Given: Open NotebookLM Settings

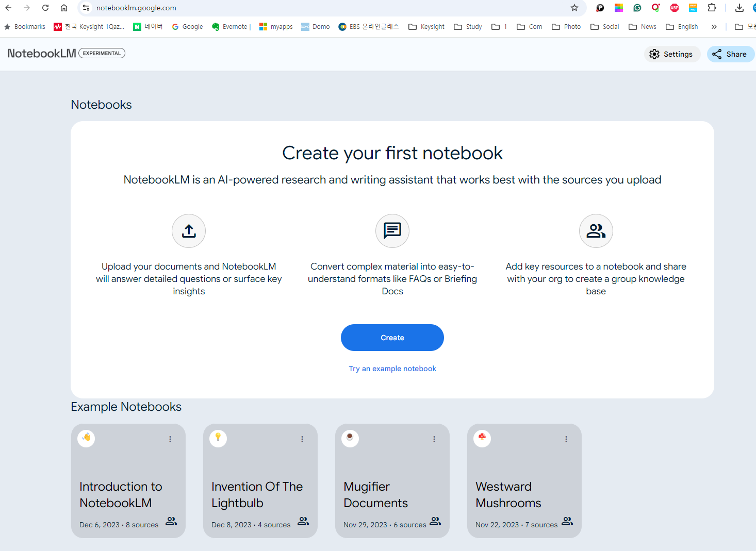Looking at the screenshot, I should [672, 54].
